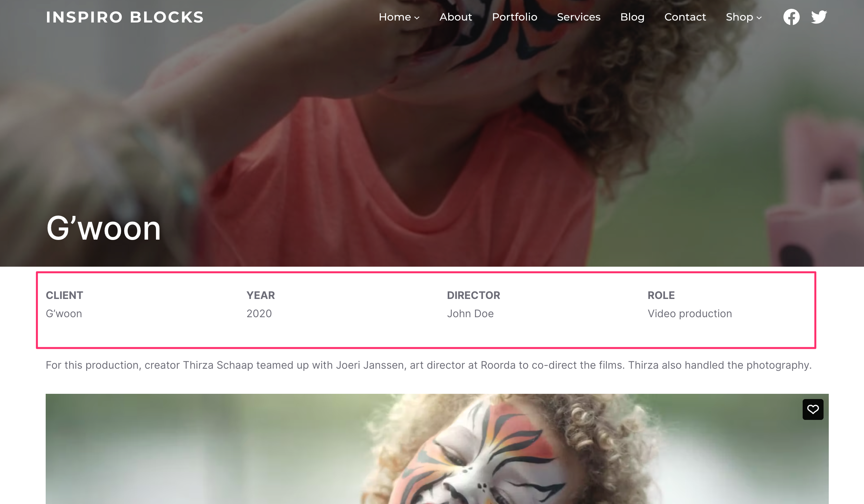Open the Services menu item

[579, 17]
